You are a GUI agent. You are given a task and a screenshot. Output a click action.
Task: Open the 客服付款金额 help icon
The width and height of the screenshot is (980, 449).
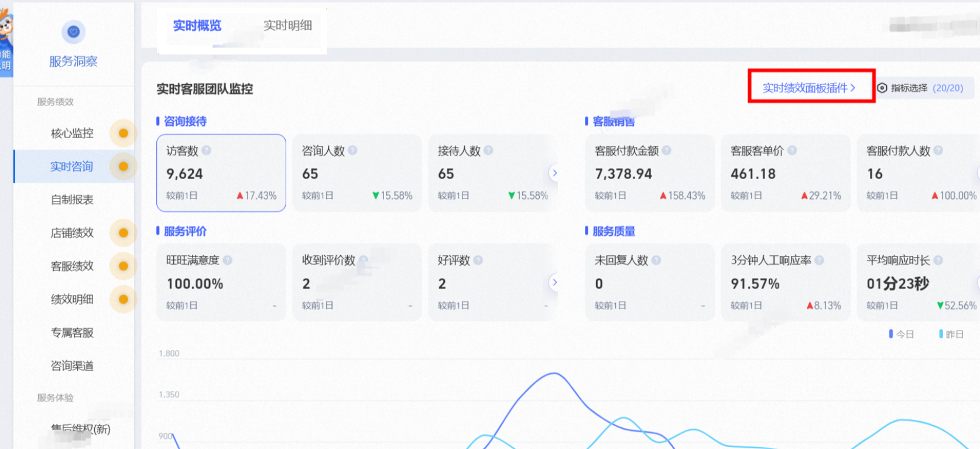[666, 150]
